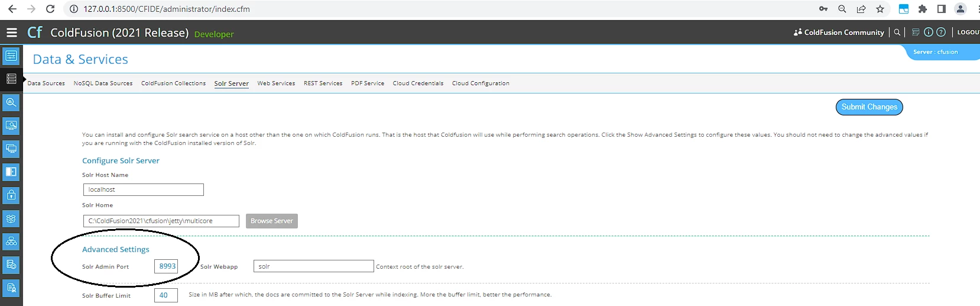The height and width of the screenshot is (306, 980).
Task: Open the resources notes icon in header
Action: pos(916,33)
